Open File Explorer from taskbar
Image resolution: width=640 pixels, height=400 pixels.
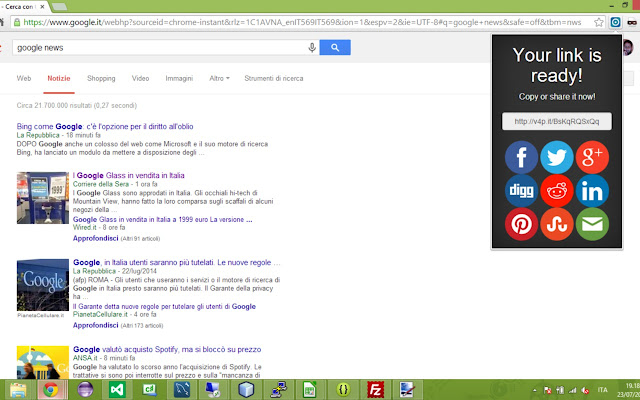[x=18, y=390]
